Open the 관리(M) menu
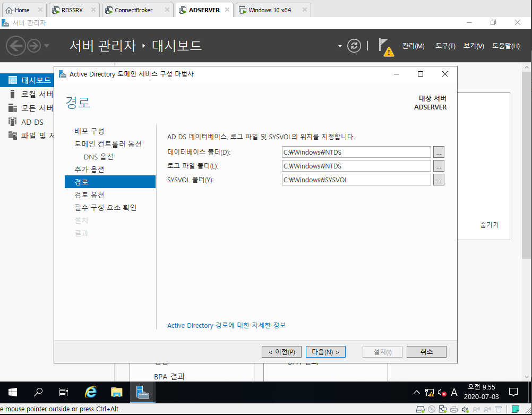This screenshot has width=532, height=415. (413, 46)
